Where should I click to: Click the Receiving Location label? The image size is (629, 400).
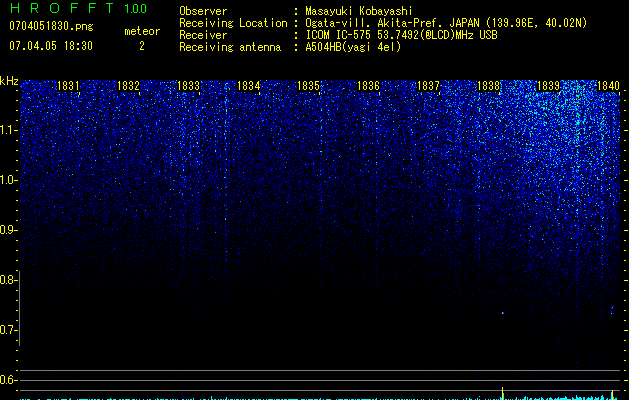(233, 23)
